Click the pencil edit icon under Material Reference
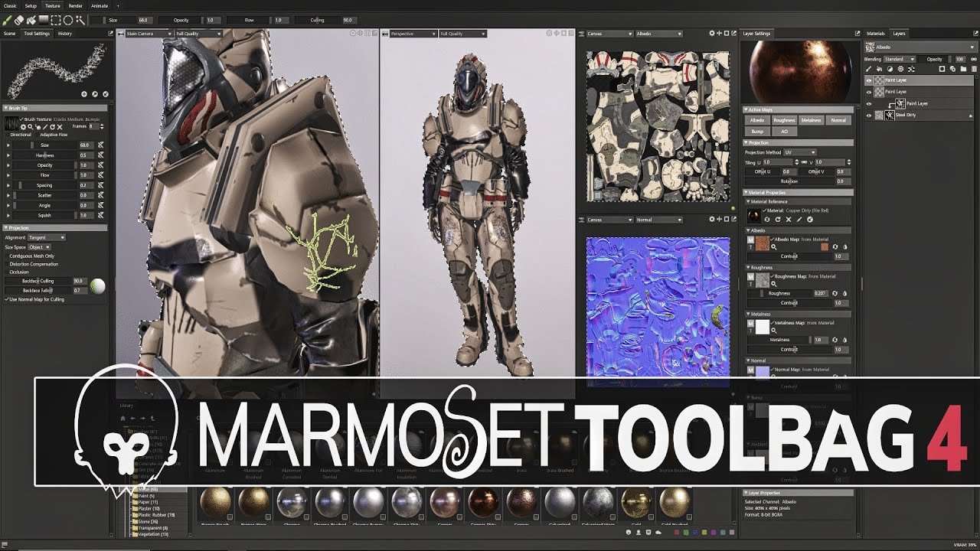The height and width of the screenshot is (551, 980). [799, 220]
